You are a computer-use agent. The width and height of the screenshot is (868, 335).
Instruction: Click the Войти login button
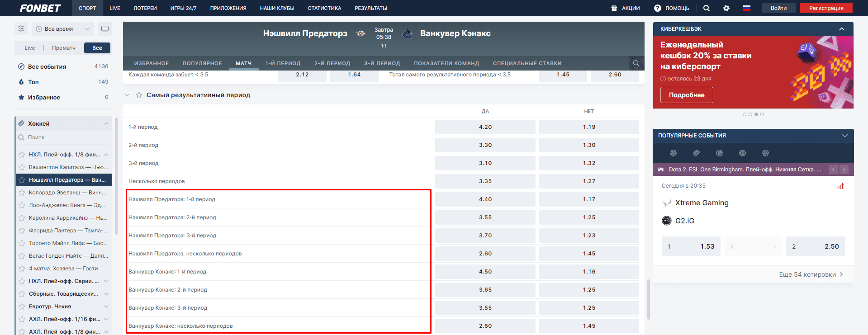coord(779,8)
